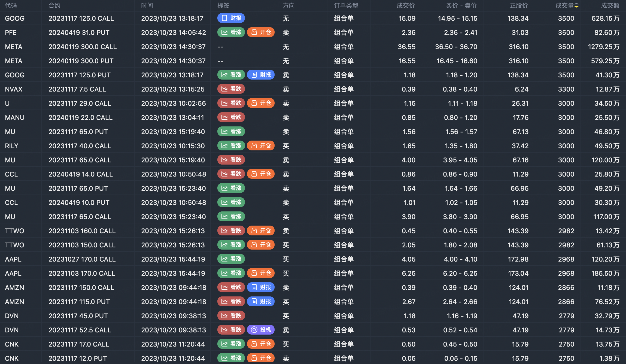Select the META 20240119 300.0 CALL contract
626x364 pixels.
[x=83, y=47]
